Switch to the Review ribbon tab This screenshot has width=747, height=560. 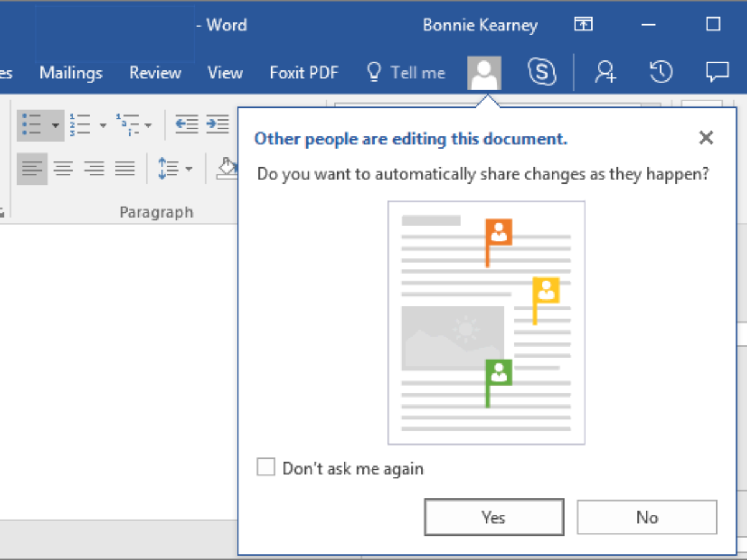154,73
